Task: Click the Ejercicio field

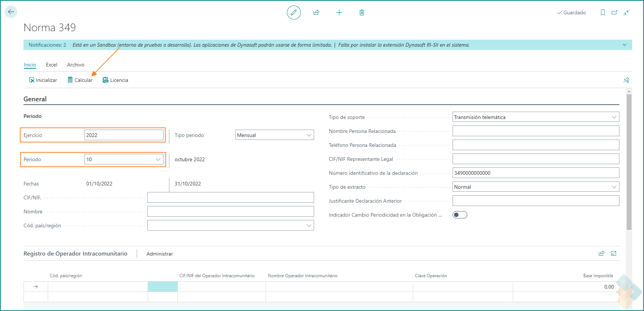Action: click(x=124, y=135)
